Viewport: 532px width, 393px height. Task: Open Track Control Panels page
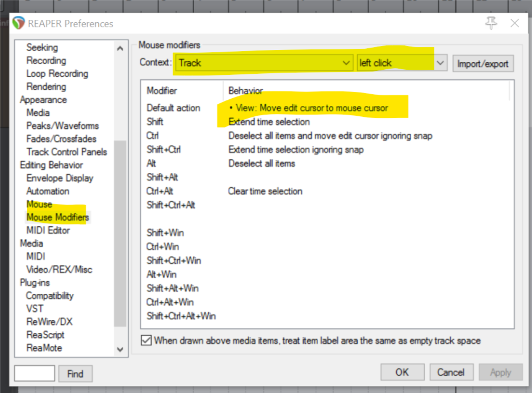[66, 152]
